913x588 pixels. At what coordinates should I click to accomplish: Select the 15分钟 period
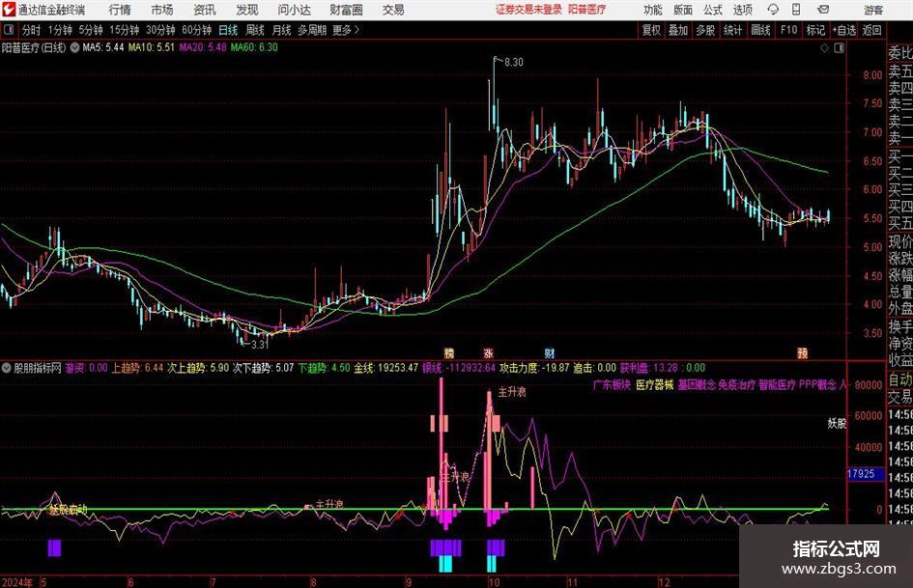coord(124,30)
